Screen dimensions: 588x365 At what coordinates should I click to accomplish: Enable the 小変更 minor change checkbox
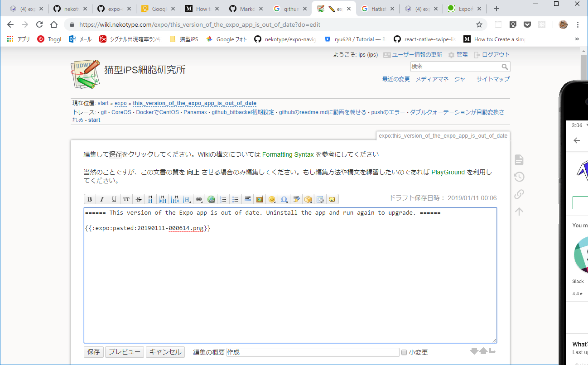(403, 352)
